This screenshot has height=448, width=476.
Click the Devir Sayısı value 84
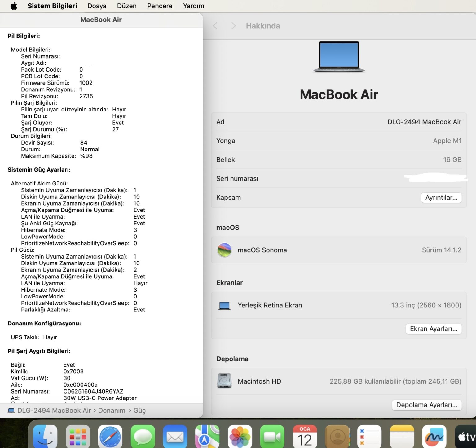coord(84,143)
